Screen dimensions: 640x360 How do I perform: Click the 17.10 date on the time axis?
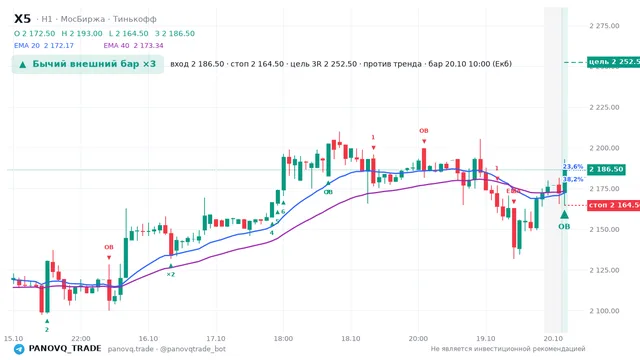click(216, 339)
